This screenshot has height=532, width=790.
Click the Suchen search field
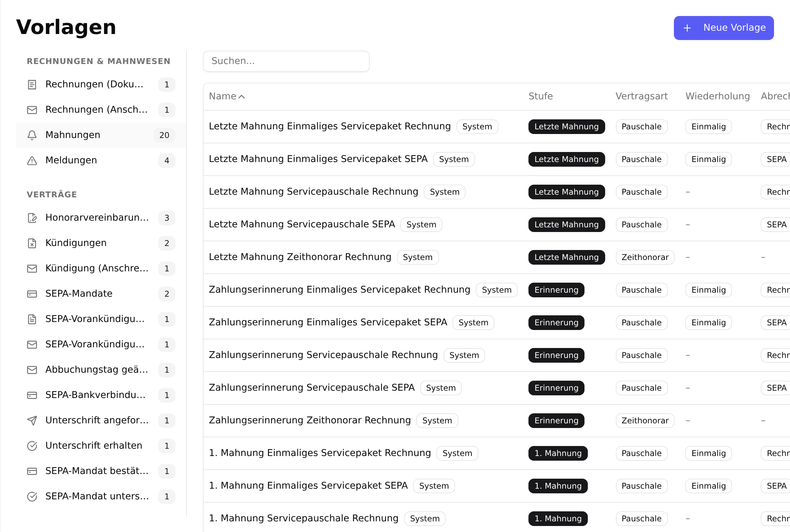pyautogui.click(x=286, y=61)
